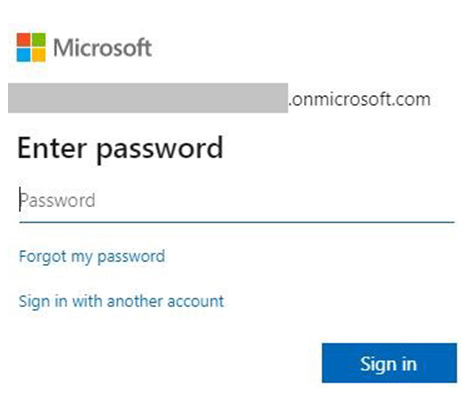Click the .onmicrosoft.com domain text
This screenshot has width=463, height=411.
(360, 99)
